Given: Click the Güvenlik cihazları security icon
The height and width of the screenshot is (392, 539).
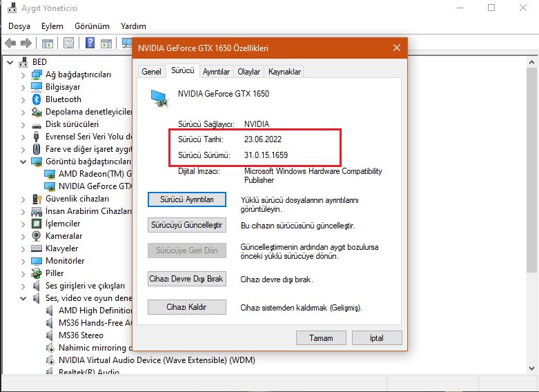Looking at the screenshot, I should (x=37, y=199).
